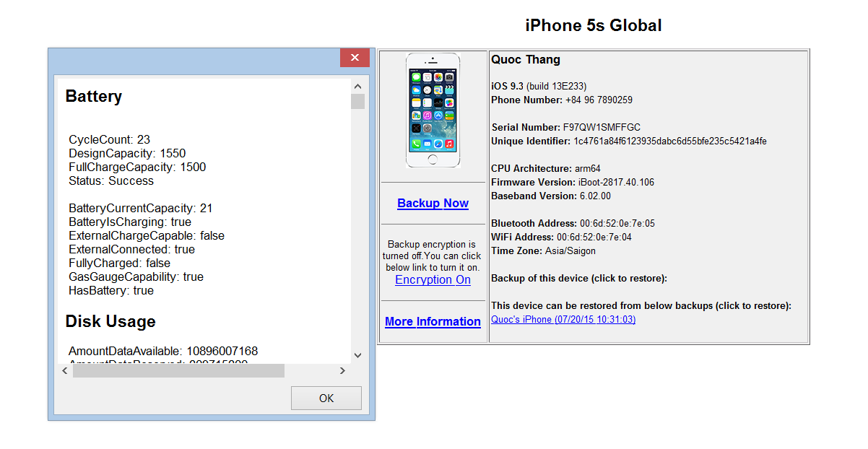Click the BatteryCurrentCapacity: 21 line

click(141, 208)
